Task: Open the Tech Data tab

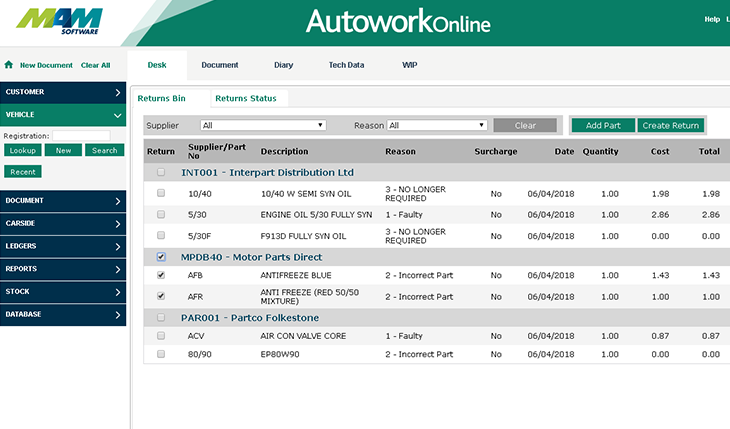Action: (x=346, y=65)
